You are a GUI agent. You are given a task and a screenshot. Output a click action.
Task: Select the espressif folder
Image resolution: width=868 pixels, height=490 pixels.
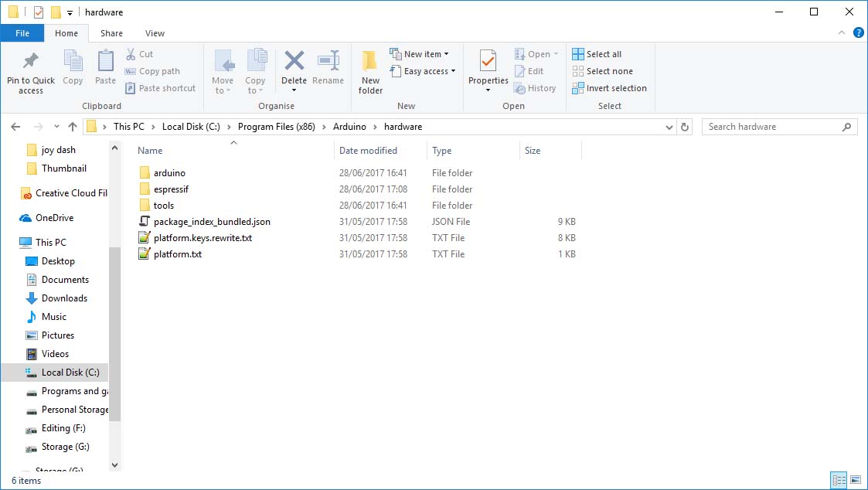click(x=171, y=189)
